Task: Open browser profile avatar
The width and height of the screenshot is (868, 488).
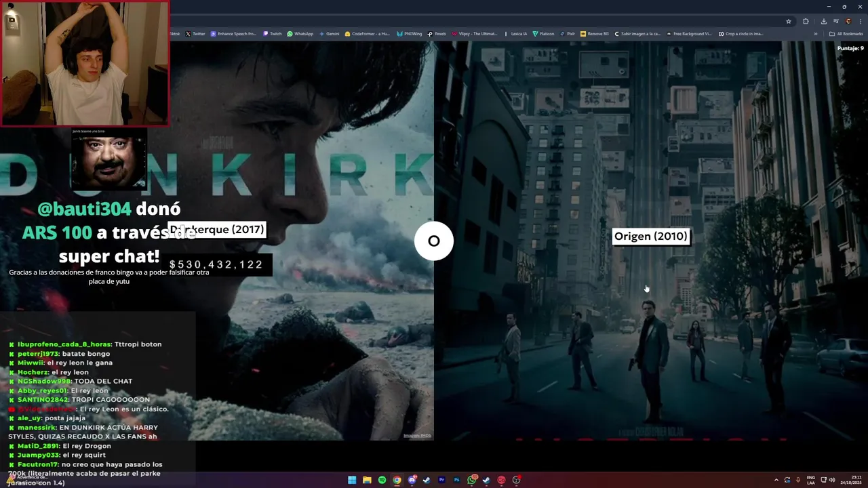Action: pyautogui.click(x=848, y=21)
